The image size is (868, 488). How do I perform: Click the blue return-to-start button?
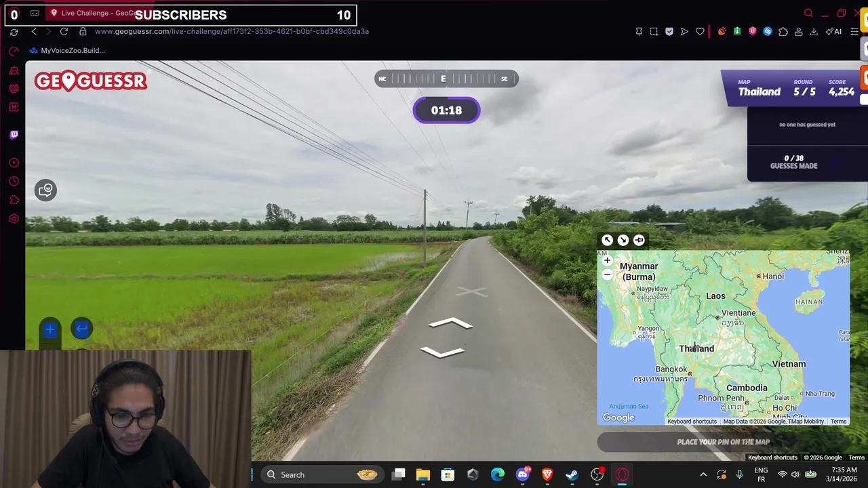tap(81, 329)
